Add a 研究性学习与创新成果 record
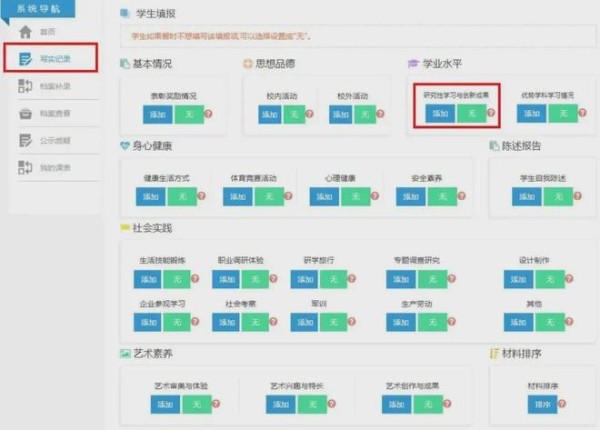The width and height of the screenshot is (600, 430). point(439,114)
